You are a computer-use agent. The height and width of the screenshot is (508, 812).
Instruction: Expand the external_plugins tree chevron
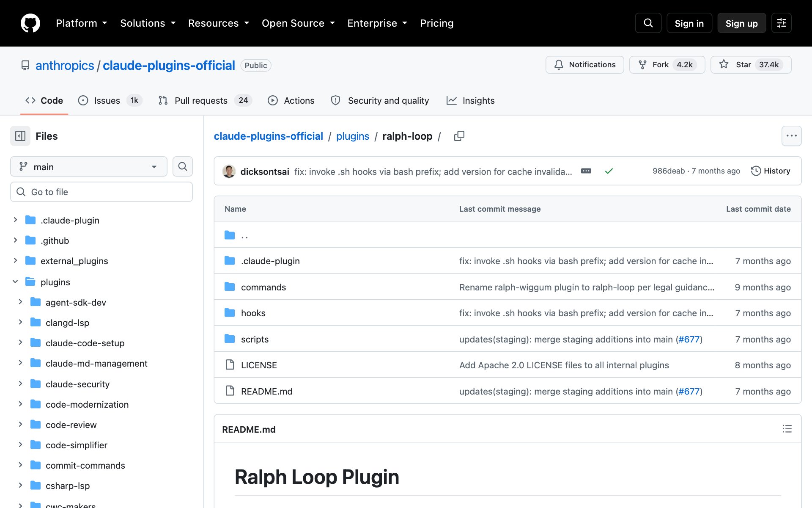point(15,260)
